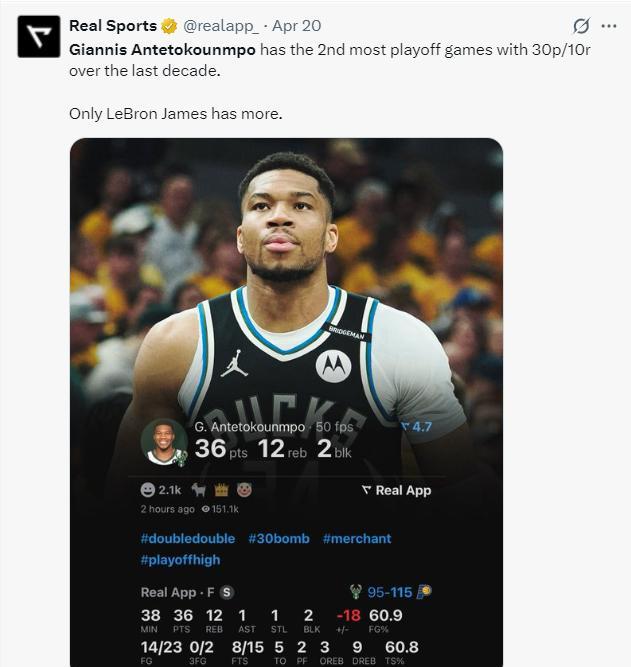Click the clown reaction emoji

[x=244, y=490]
